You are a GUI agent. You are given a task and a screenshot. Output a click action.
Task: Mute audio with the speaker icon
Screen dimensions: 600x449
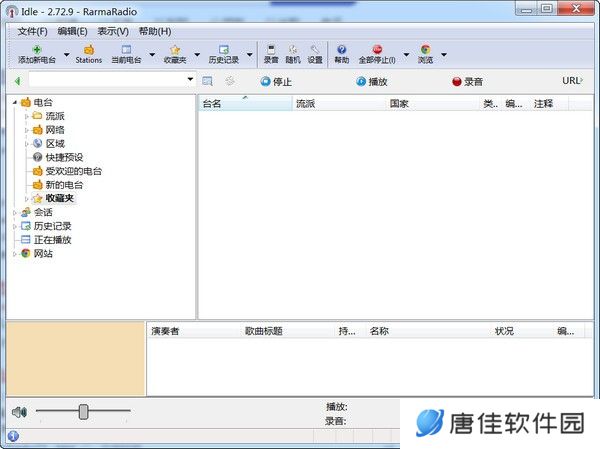pos(19,412)
